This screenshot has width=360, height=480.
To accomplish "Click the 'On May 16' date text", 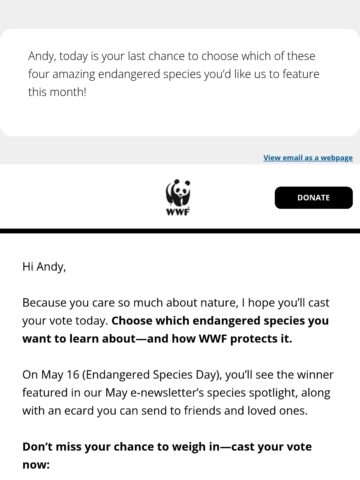I will point(51,375).
